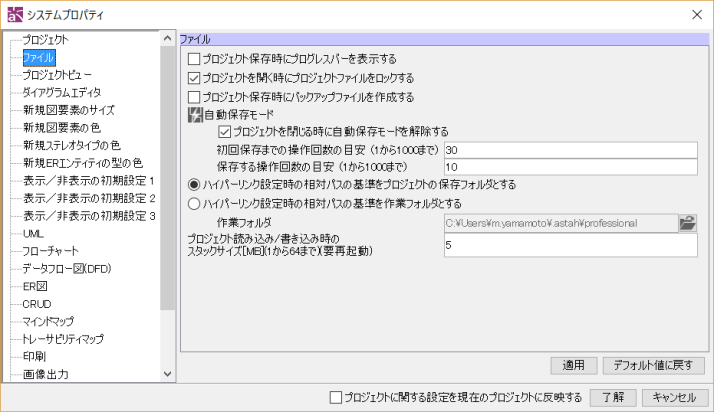Click the stack size field showing 5
714x412 pixels.
(571, 245)
